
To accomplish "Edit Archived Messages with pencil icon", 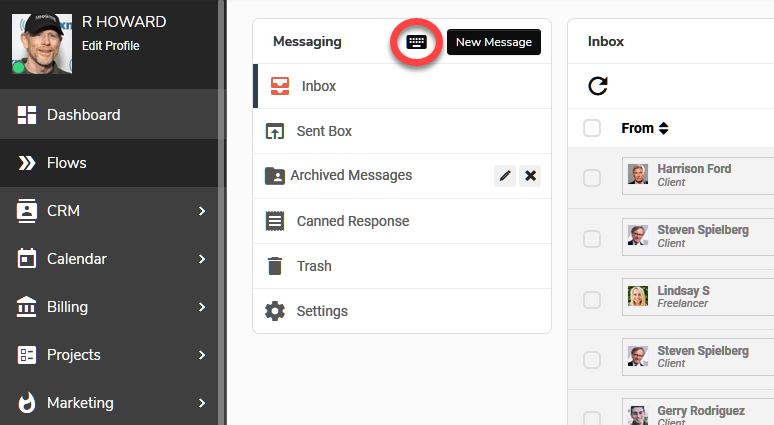I will (505, 176).
